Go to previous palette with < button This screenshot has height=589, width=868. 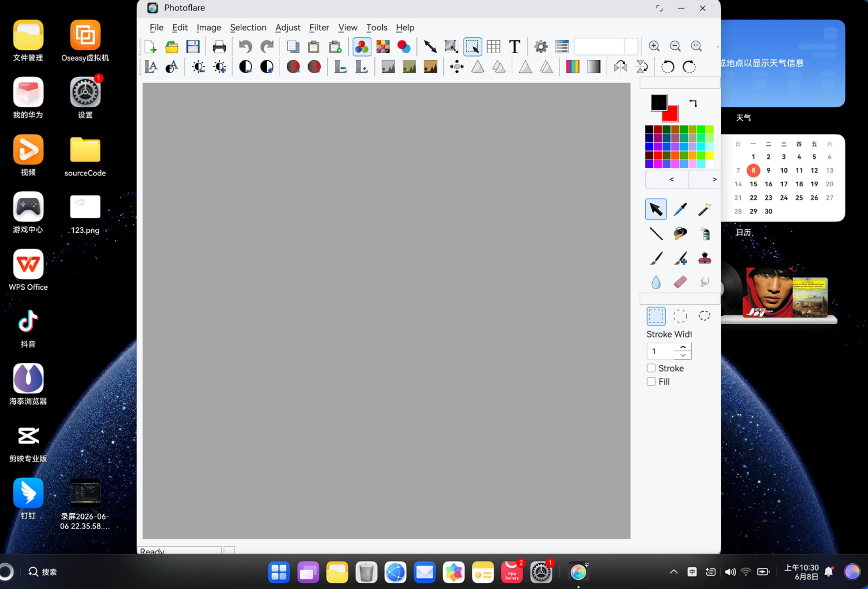tap(667, 180)
